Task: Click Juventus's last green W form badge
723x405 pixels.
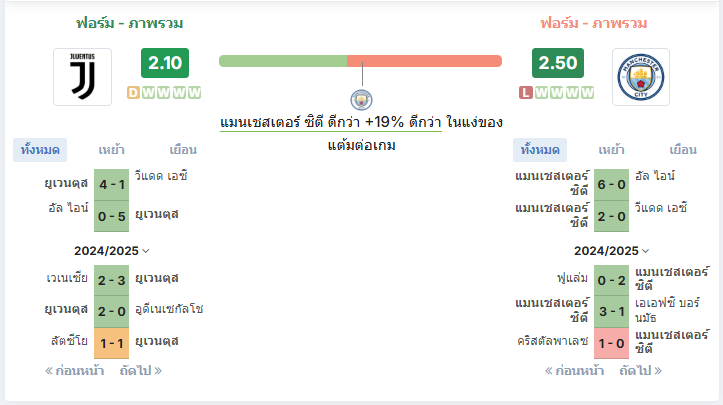Action: pyautogui.click(x=195, y=93)
